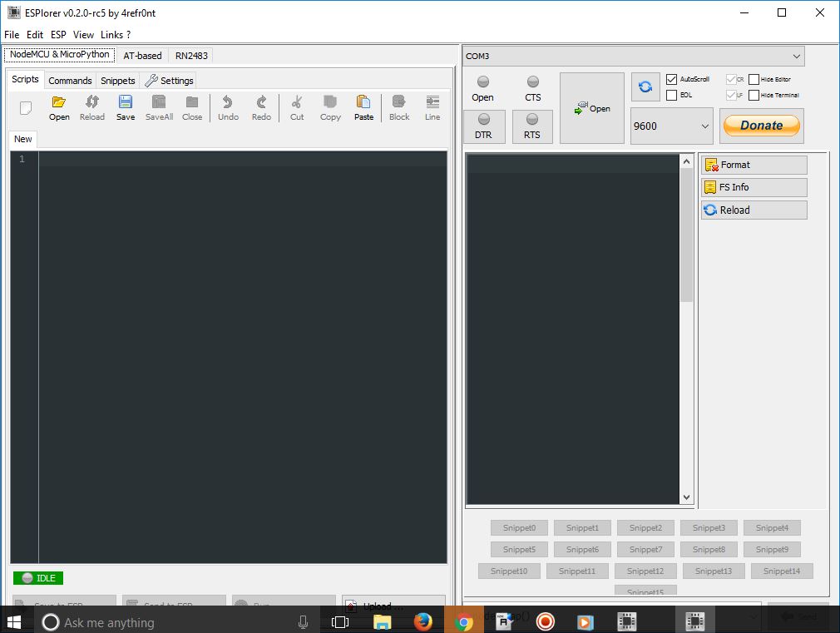This screenshot has height=633, width=840.
Task: Copy the selected text
Action: [330, 108]
